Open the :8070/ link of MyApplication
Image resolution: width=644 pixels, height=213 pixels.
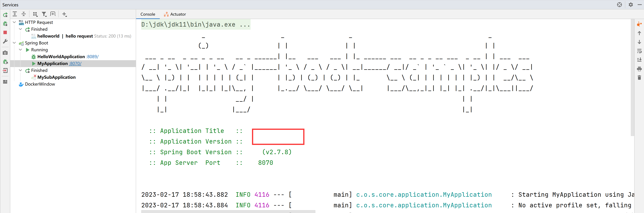click(x=75, y=63)
